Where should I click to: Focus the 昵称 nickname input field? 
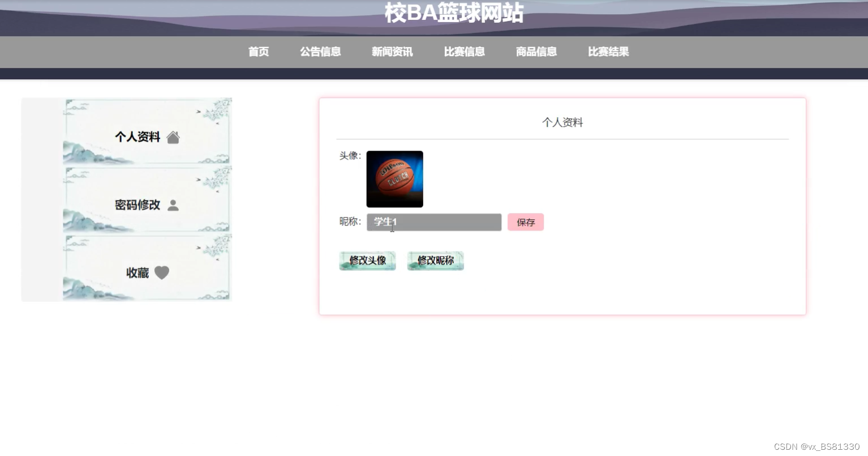[434, 222]
